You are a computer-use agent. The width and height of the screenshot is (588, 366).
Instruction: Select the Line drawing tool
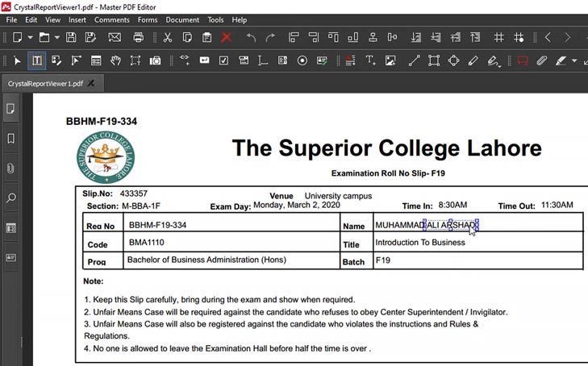click(x=414, y=60)
